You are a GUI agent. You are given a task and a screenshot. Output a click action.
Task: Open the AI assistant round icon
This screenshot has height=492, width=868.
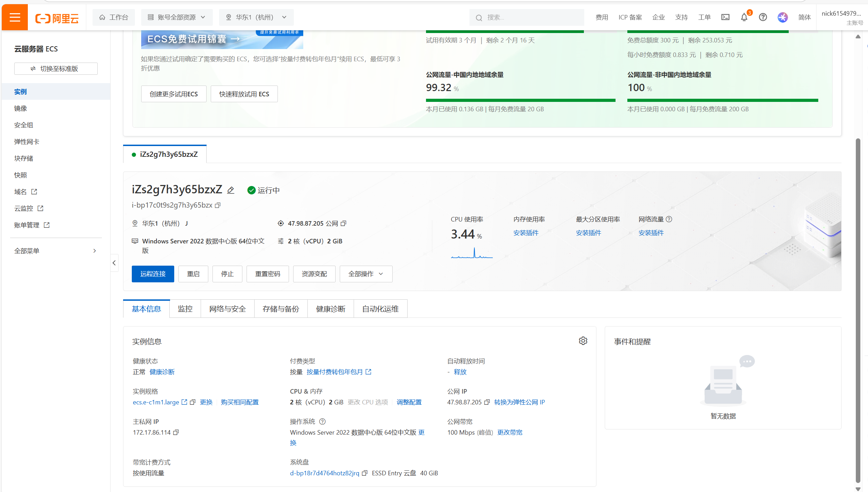click(x=782, y=17)
